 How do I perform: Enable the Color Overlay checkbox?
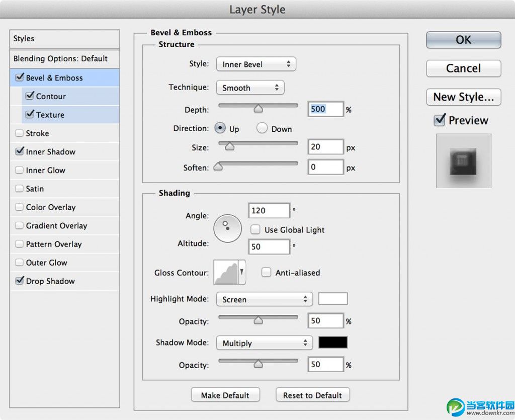pyautogui.click(x=20, y=207)
